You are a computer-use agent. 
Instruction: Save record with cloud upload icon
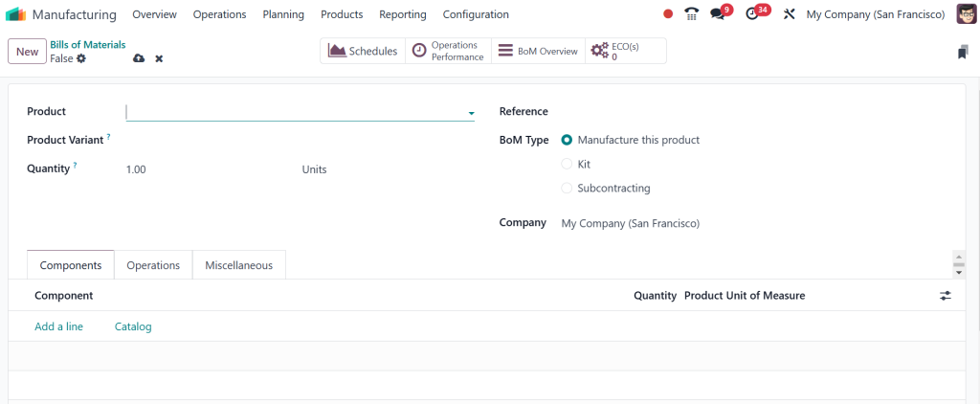139,58
